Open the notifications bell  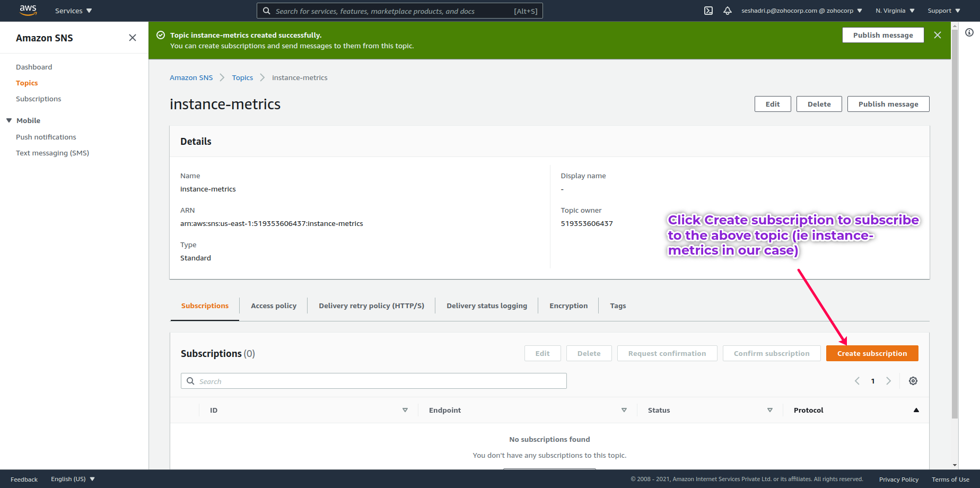[728, 11]
